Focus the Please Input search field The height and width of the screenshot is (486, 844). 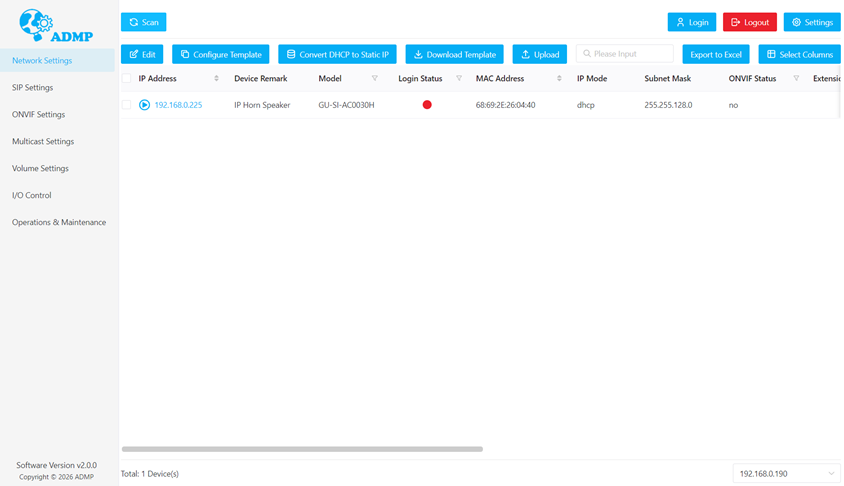tap(624, 54)
